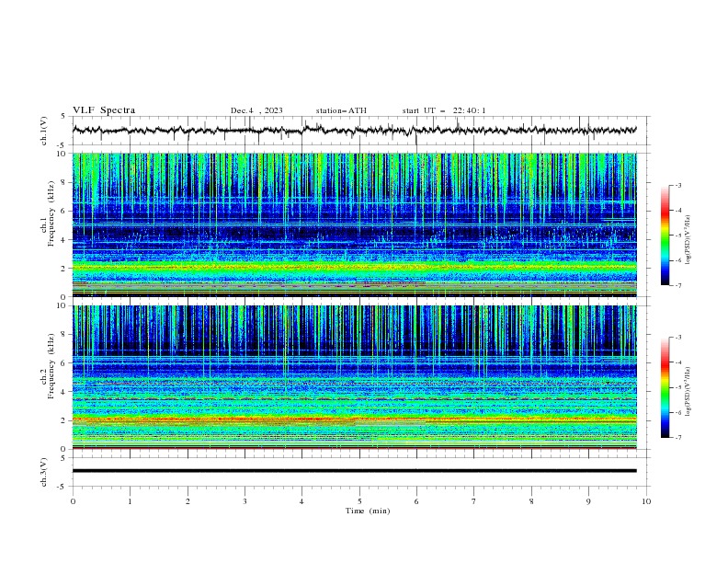Click the 'start UT = 22:40: 1' label

444,110
